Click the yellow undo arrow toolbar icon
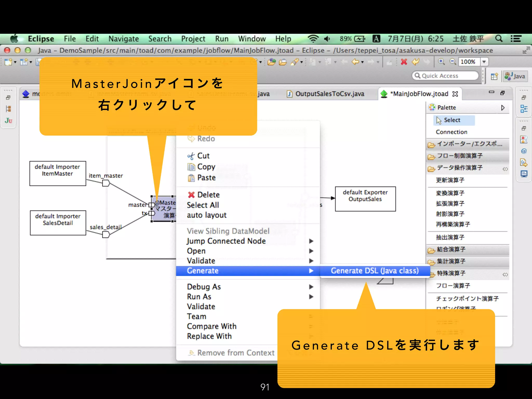This screenshot has height=399, width=532. point(415,62)
